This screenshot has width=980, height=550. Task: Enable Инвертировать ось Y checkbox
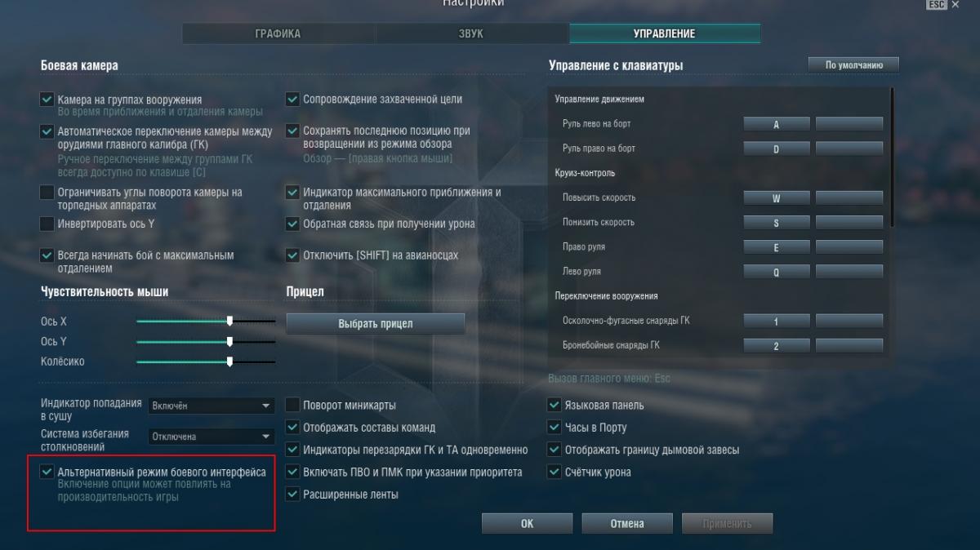pyautogui.click(x=47, y=224)
